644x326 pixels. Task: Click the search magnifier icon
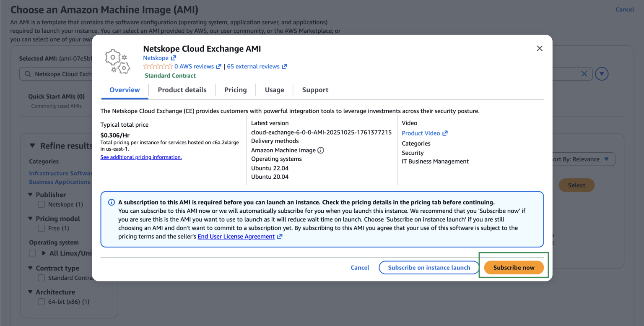click(28, 74)
